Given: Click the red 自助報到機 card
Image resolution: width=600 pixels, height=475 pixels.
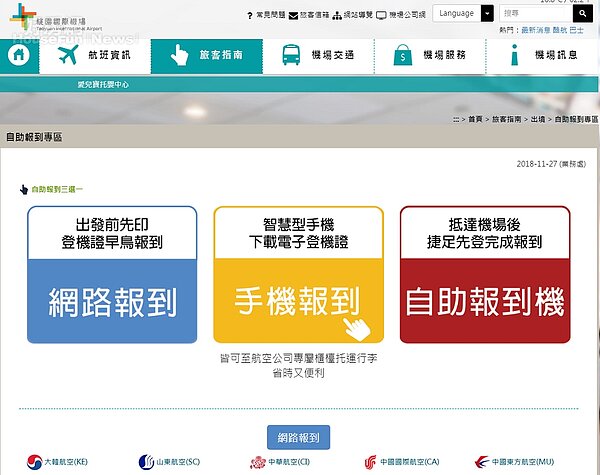Looking at the screenshot, I should click(x=485, y=274).
